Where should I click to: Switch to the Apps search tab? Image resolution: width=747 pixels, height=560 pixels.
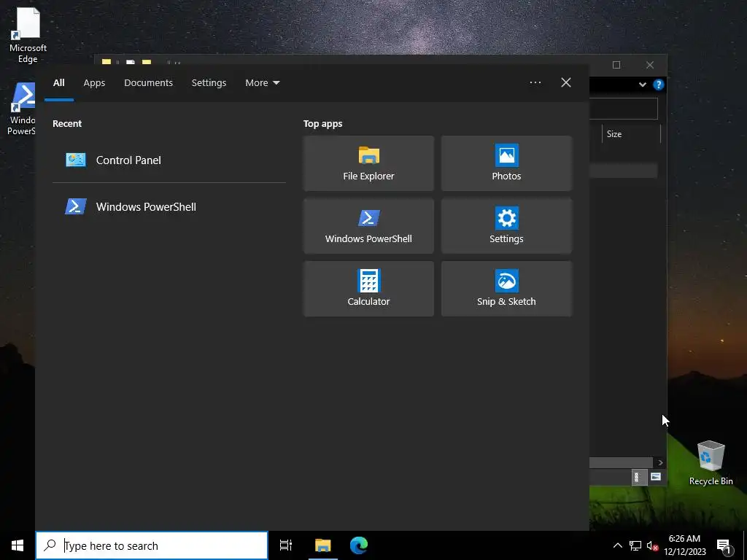(94, 83)
